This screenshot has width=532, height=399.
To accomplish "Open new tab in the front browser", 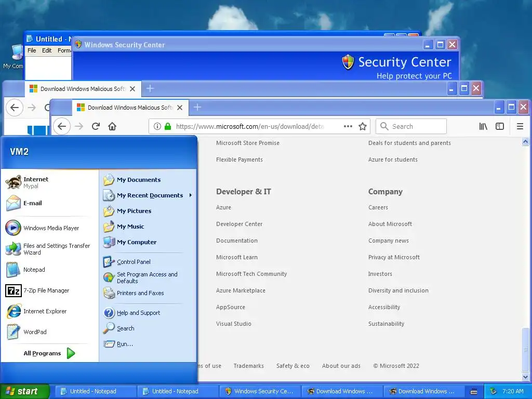I will tap(197, 107).
